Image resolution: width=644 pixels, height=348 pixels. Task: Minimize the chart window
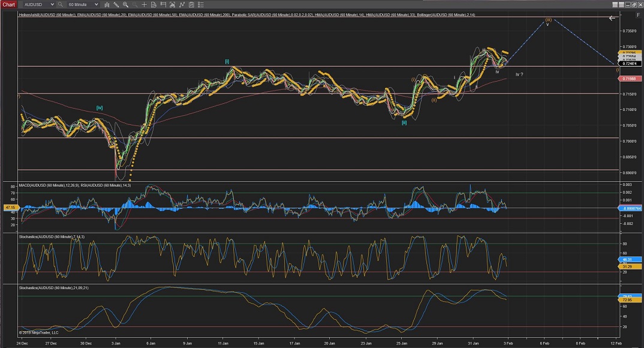pos(628,5)
